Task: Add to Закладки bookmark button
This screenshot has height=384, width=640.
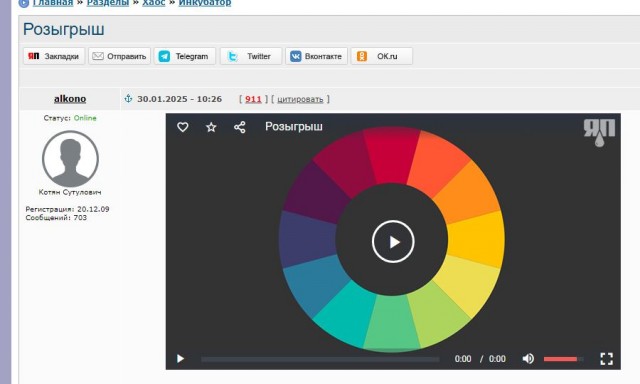Action: coord(54,56)
